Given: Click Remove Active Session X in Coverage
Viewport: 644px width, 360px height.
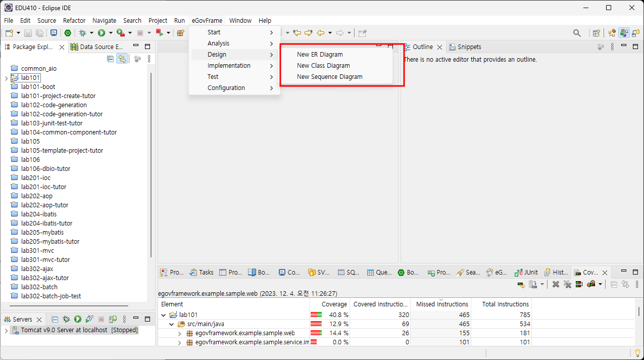Looking at the screenshot, I should tap(556, 284).
